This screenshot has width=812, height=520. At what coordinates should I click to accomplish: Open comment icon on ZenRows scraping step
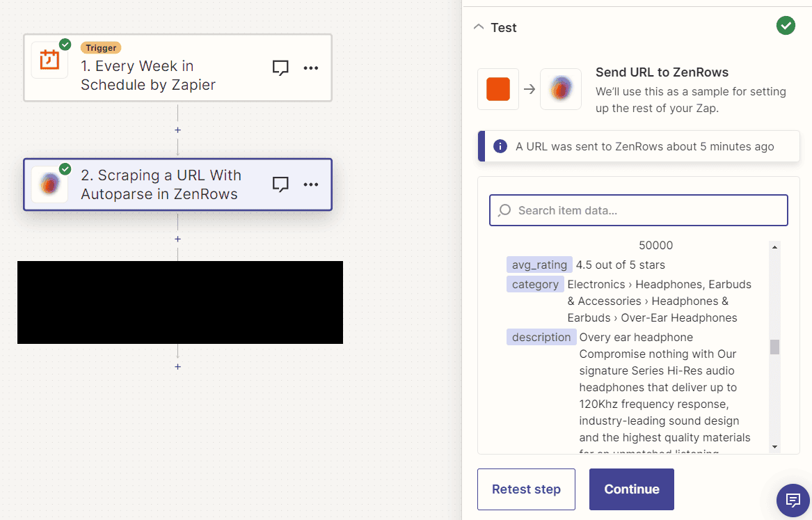point(280,184)
